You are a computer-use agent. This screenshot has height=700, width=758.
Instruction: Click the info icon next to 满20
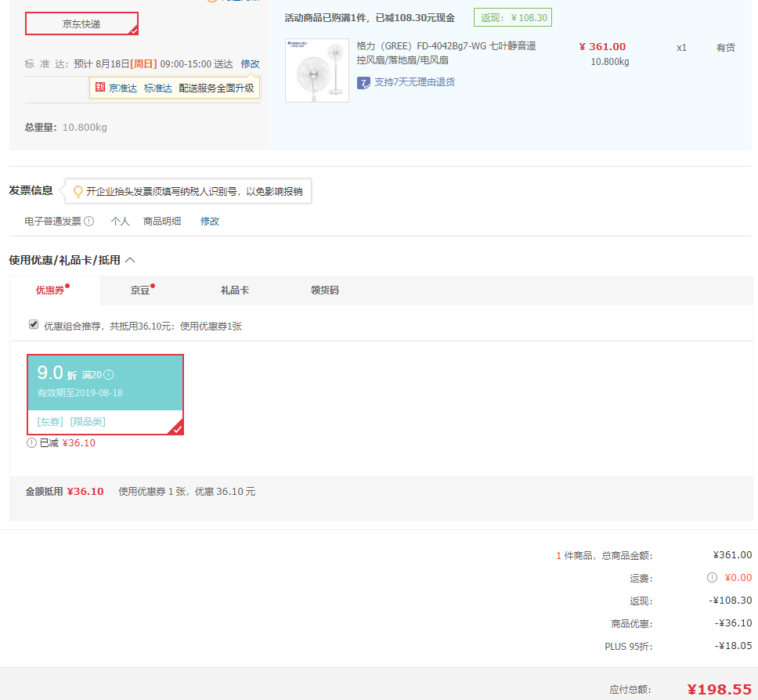point(109,374)
